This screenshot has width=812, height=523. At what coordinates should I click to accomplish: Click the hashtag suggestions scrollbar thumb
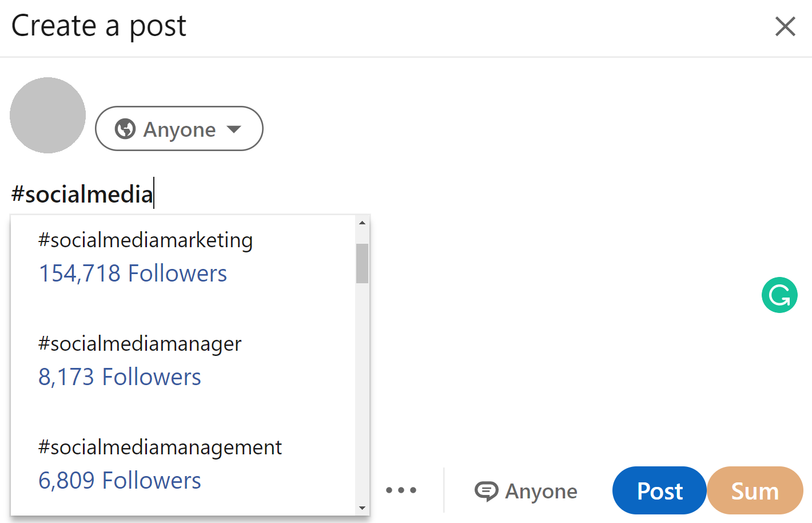362,263
